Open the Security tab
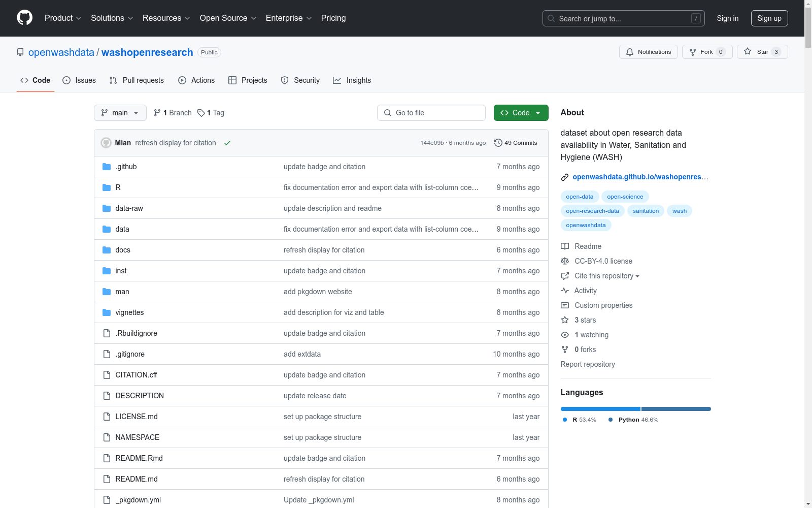Viewport: 812px width, 508px height. coord(300,80)
